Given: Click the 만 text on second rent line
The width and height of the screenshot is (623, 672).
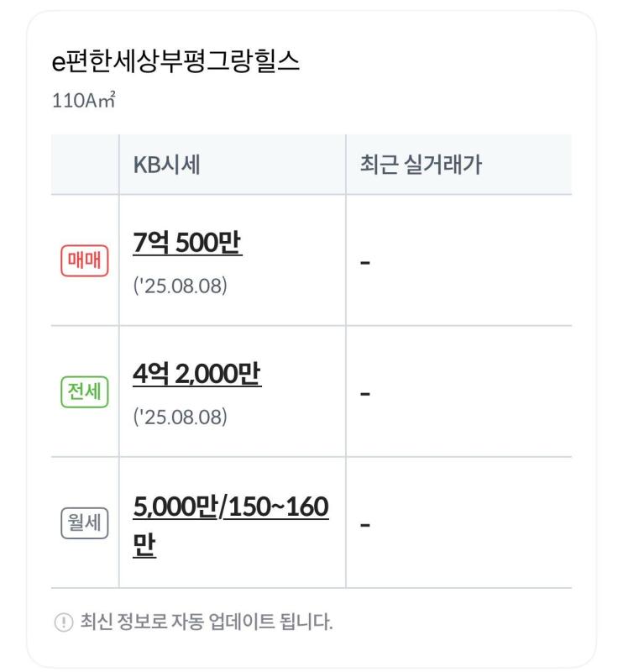Looking at the screenshot, I should [x=144, y=544].
